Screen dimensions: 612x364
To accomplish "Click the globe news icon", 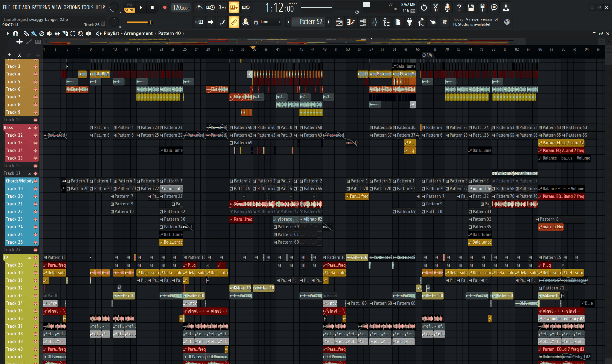I will point(507,22).
